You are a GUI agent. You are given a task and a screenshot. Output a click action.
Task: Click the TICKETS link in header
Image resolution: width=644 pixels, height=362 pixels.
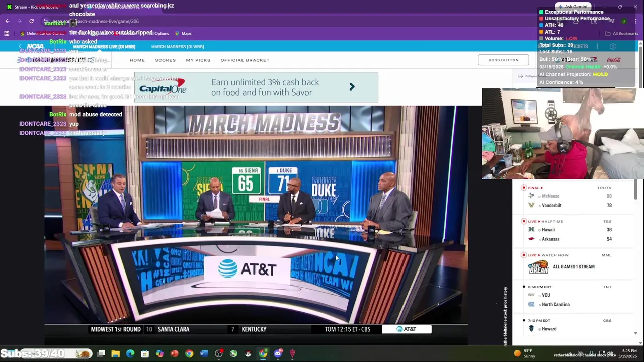pos(580,46)
